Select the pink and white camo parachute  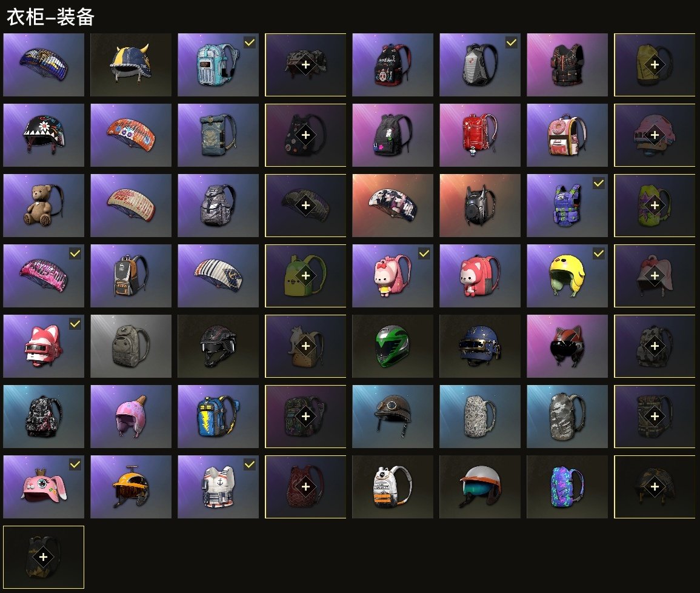(x=392, y=206)
